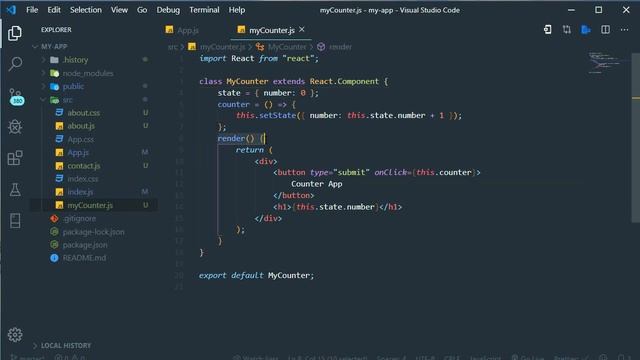Expand the LOCAL HISTORY section
Screen dimensions: 640x360
tap(62, 346)
